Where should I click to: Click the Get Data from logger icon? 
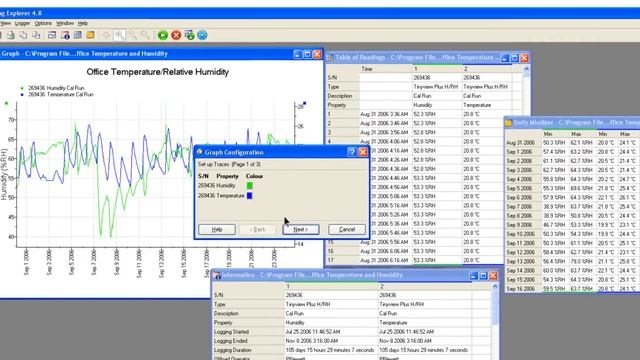[x=189, y=35]
